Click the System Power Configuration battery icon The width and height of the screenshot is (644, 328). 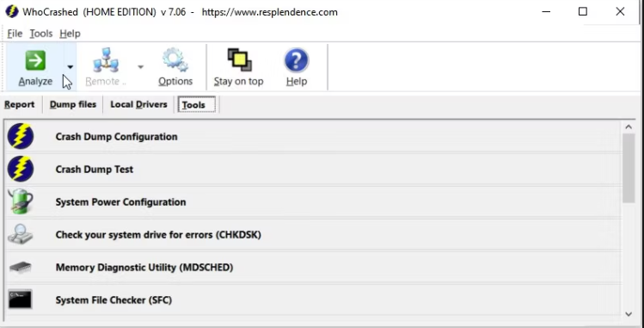click(21, 201)
